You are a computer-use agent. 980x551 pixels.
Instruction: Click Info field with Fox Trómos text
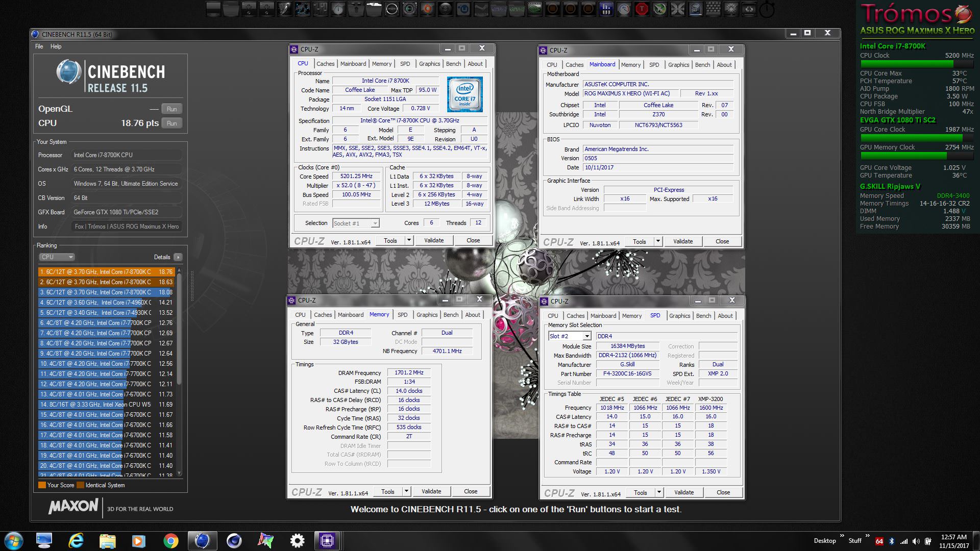(127, 227)
